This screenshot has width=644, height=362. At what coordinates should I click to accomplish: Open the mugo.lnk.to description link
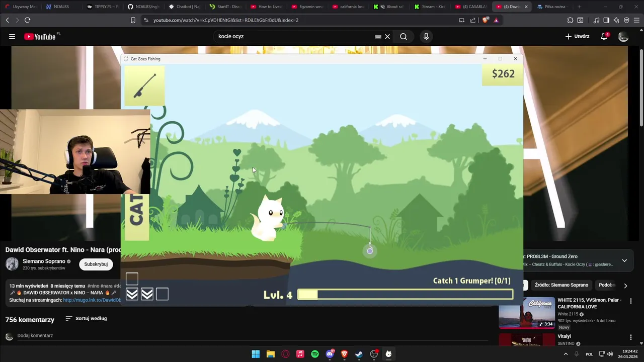click(92, 300)
